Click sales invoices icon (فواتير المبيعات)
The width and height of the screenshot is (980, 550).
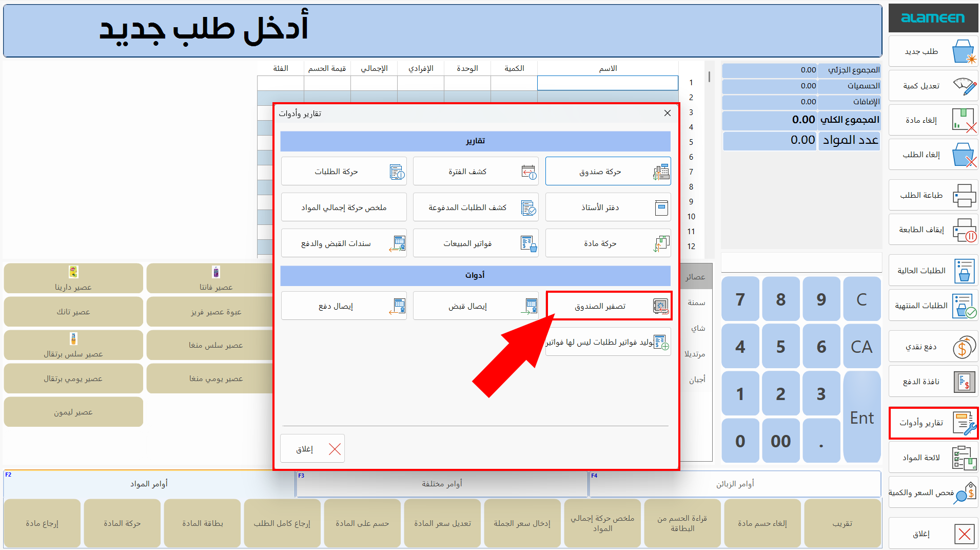(x=529, y=243)
